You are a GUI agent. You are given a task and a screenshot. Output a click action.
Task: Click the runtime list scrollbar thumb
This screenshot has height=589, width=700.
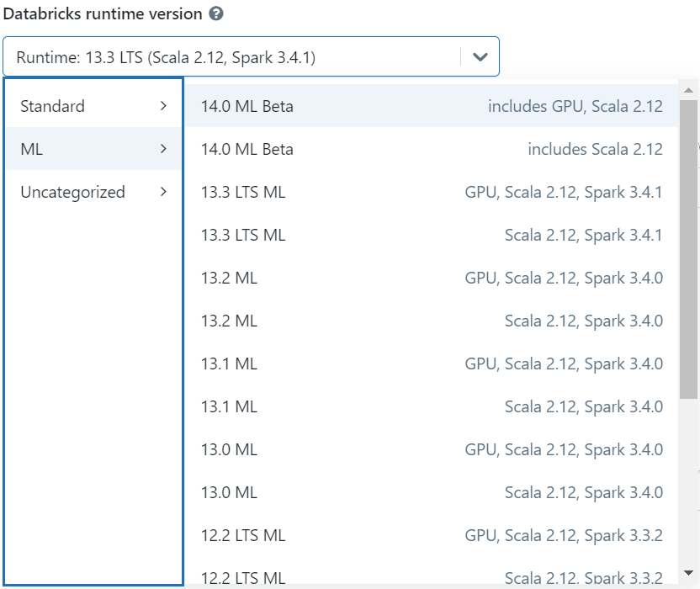688,249
